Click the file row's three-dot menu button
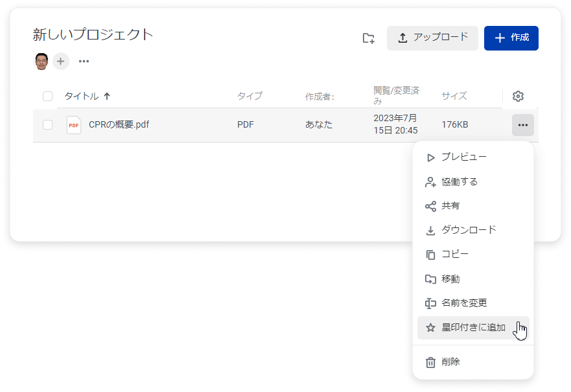Screen dimensions: 571x392 tap(523, 125)
